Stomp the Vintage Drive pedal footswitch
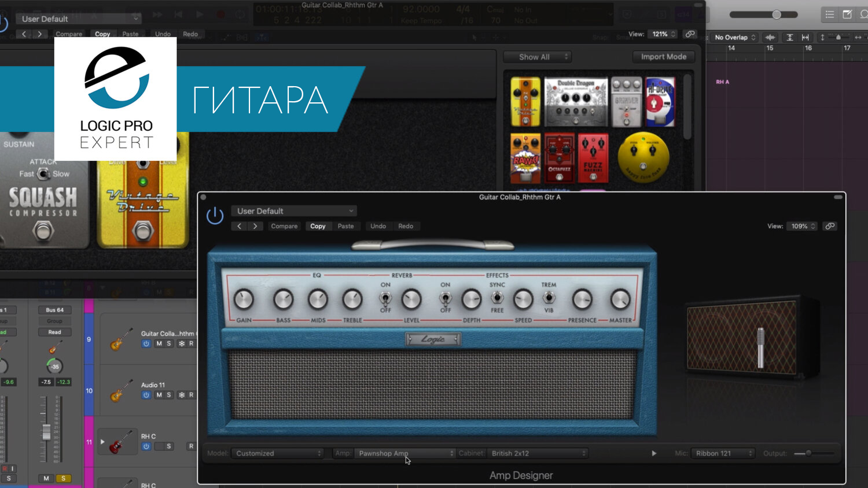Image resolution: width=868 pixels, height=488 pixels. tap(143, 232)
